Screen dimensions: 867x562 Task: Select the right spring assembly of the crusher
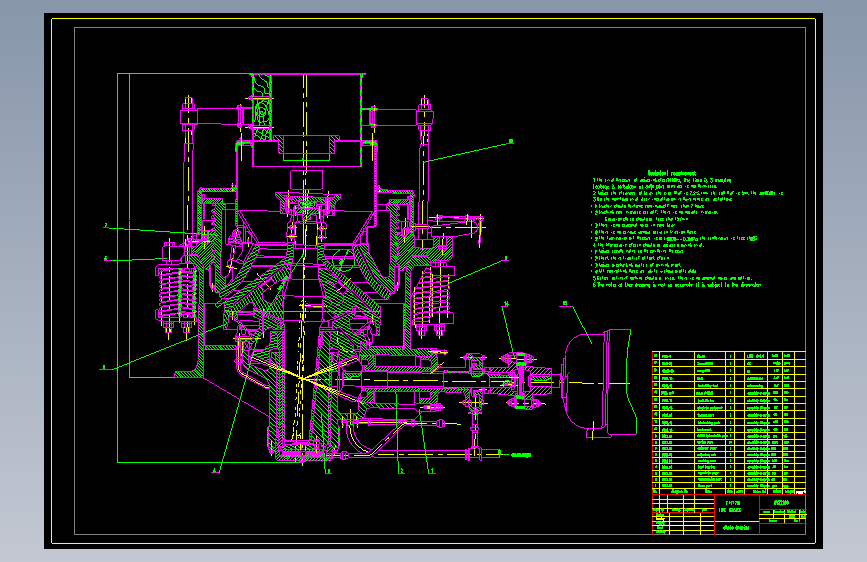point(433,298)
